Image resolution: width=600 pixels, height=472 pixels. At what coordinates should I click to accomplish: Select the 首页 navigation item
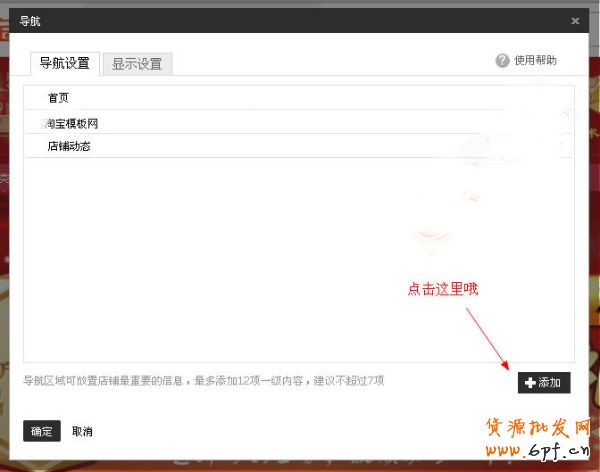pyautogui.click(x=58, y=98)
